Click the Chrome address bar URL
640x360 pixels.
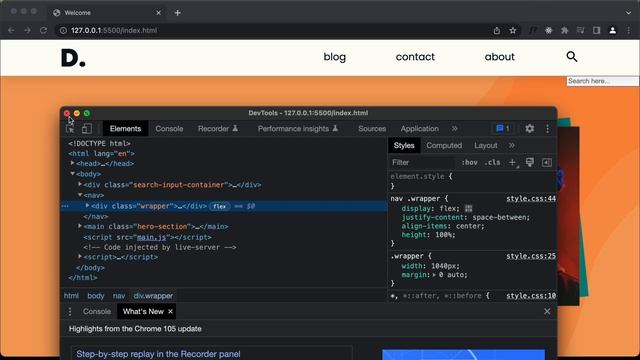(114, 30)
